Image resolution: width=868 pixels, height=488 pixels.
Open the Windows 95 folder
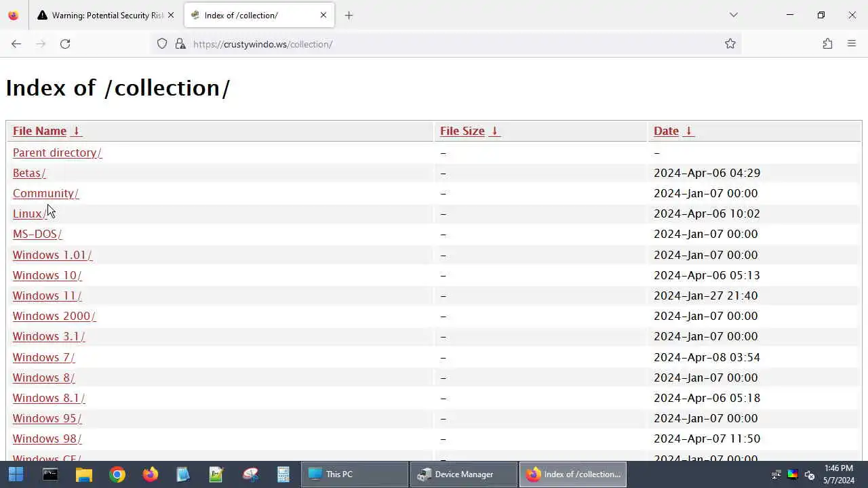[47, 418]
